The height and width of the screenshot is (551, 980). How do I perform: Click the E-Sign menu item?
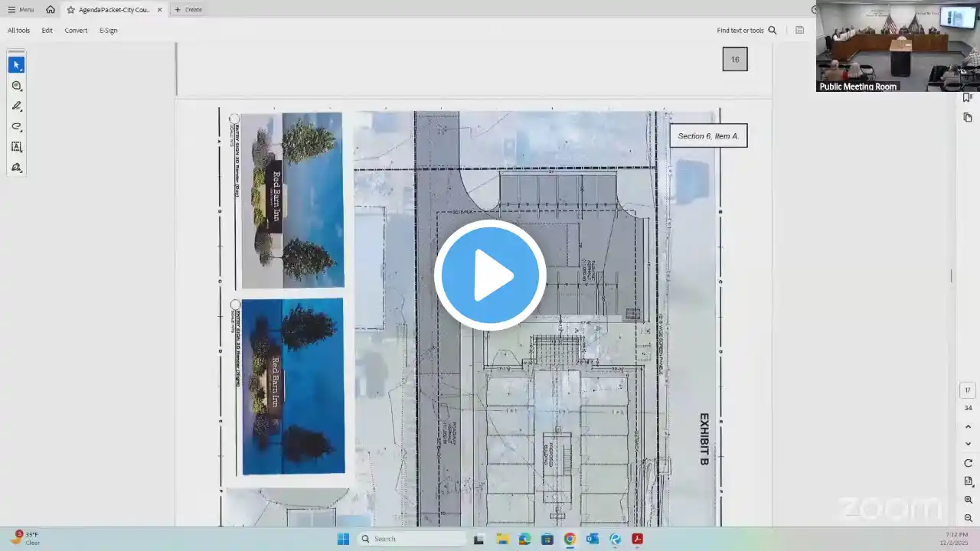pos(108,31)
